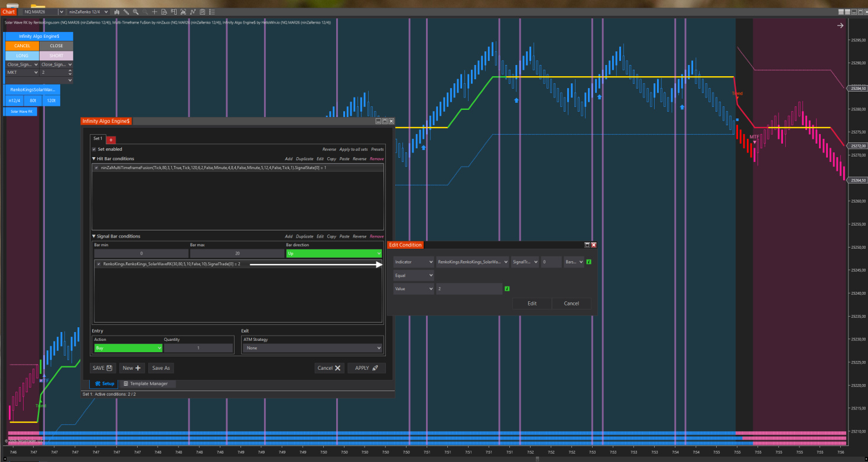
Task: Open the Equal comparison dropdown
Action: coord(414,275)
